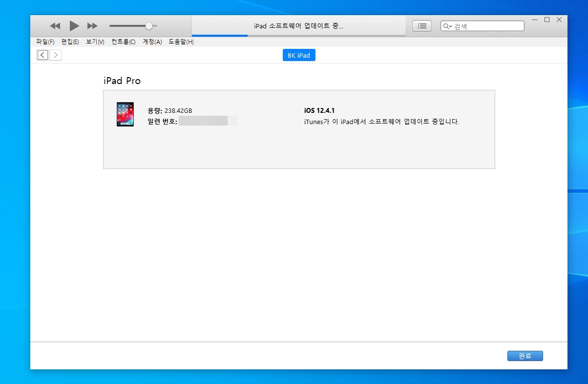The image size is (588, 384).
Task: Click the 'iPad Pro' heading
Action: click(122, 81)
